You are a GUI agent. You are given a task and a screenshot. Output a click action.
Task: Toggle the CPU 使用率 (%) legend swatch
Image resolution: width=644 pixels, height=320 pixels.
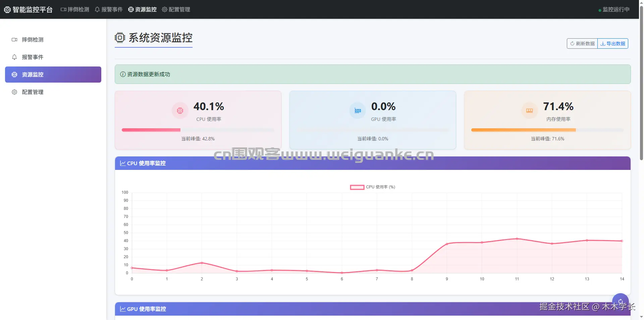[x=357, y=187]
